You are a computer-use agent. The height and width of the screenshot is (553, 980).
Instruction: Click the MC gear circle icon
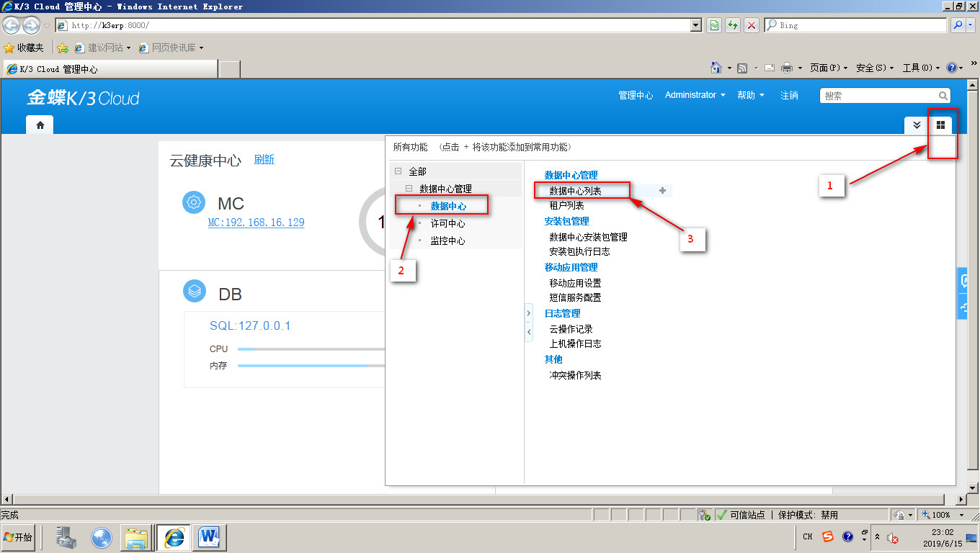(x=194, y=202)
